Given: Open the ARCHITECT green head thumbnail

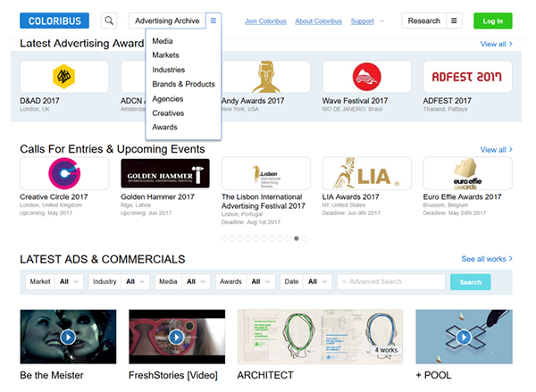Looking at the screenshot, I should pos(279,337).
